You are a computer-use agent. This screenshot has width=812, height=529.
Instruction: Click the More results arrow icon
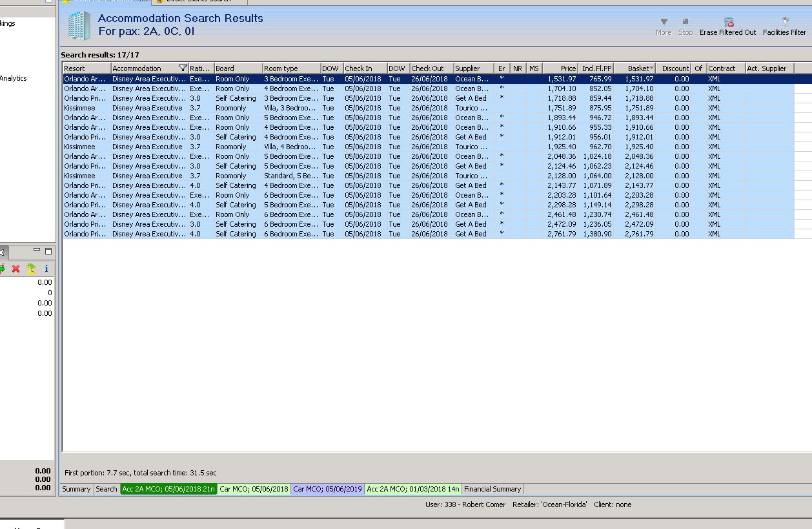pos(664,23)
